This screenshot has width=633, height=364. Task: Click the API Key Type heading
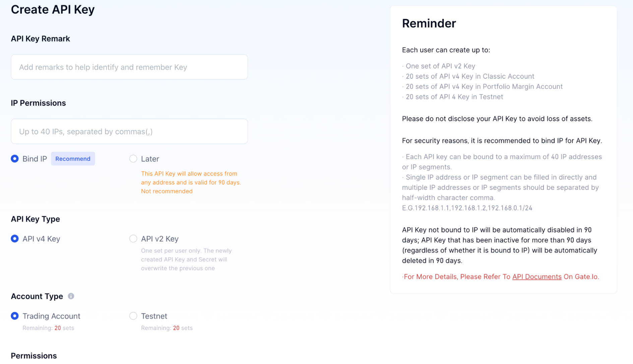(x=35, y=219)
